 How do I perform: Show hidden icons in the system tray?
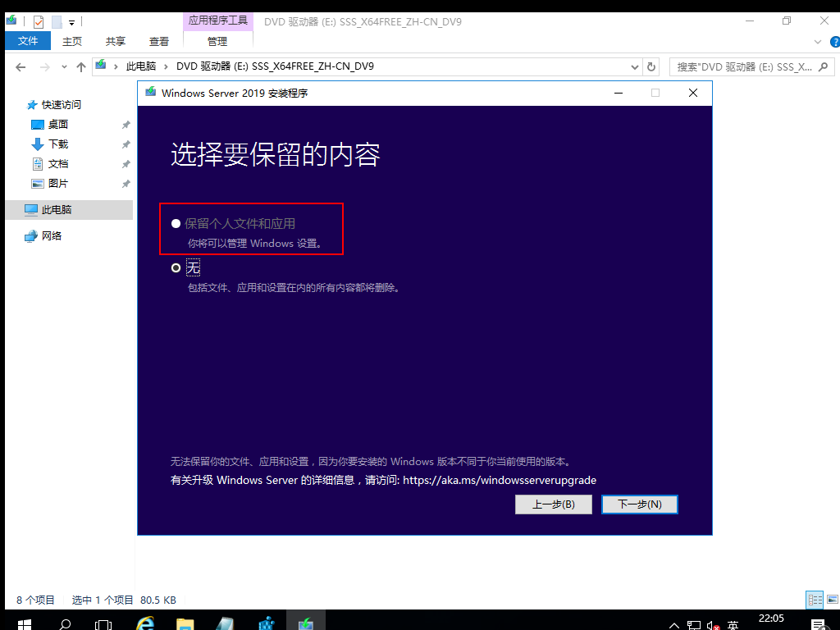[673, 623]
